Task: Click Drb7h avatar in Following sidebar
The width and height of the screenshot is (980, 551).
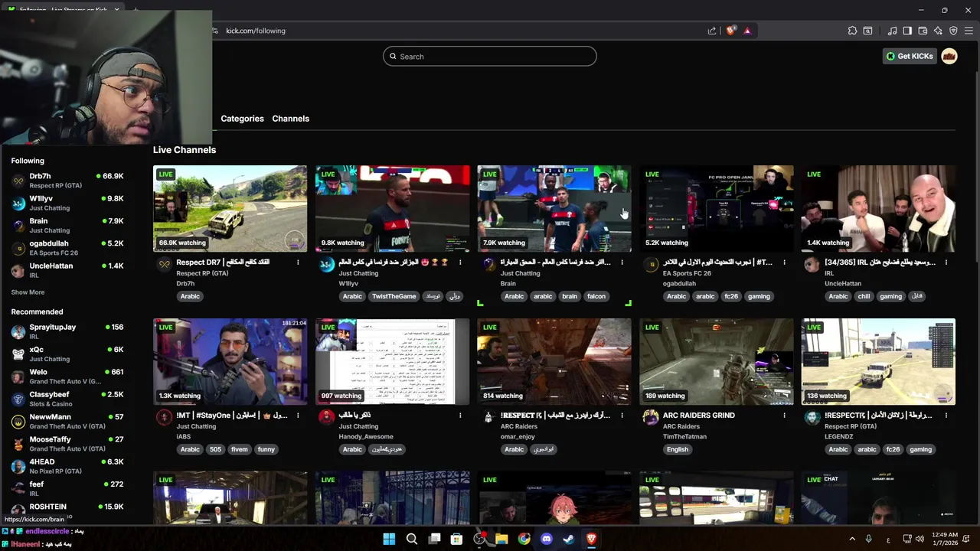Action: pyautogui.click(x=18, y=181)
